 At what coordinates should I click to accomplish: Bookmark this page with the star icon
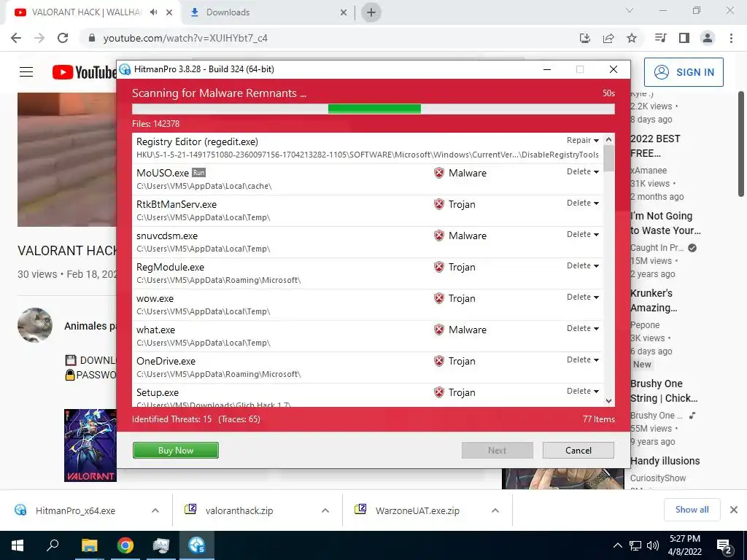tap(632, 38)
